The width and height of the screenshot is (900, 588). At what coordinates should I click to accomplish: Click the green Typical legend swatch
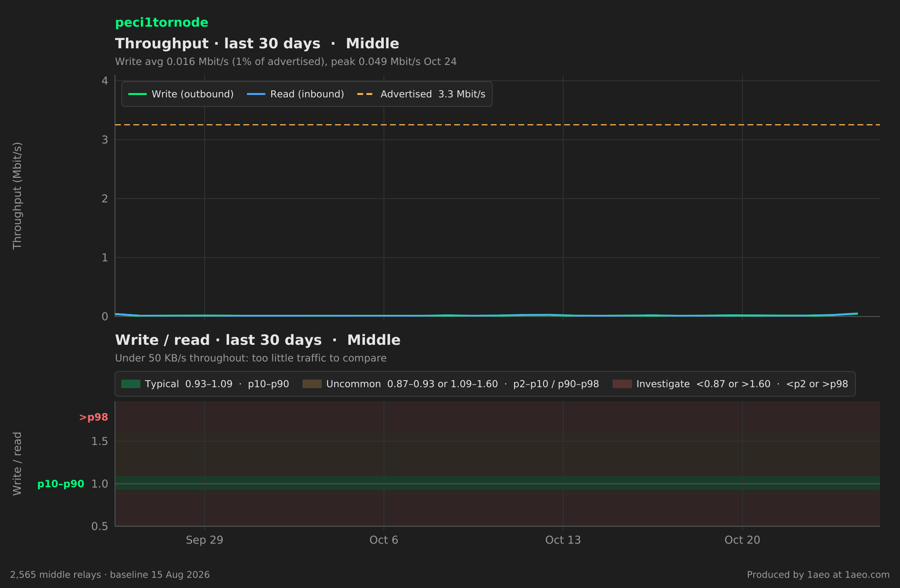tap(131, 384)
